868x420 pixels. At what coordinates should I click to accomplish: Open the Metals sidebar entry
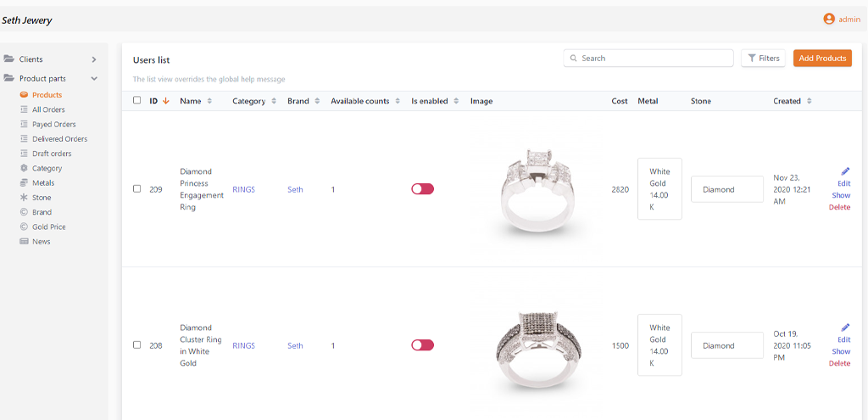[x=43, y=182]
